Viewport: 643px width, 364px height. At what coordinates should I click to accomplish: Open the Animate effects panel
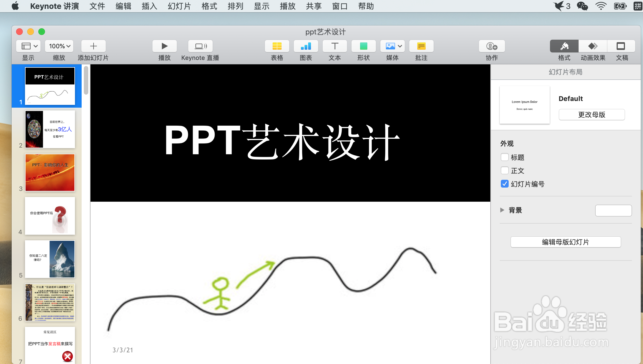(593, 46)
